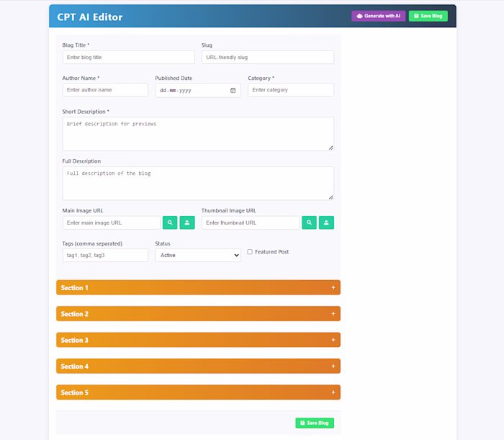
Task: Click the Featured Post label text
Action: click(x=272, y=252)
